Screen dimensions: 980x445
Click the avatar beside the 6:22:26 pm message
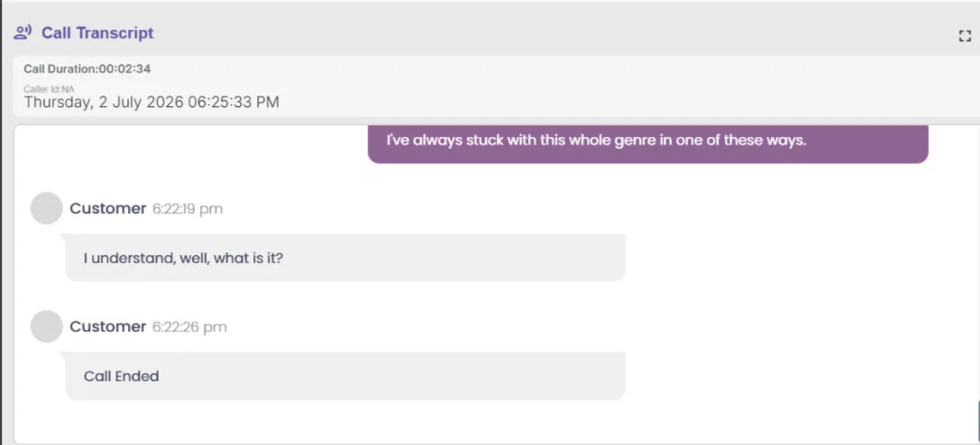tap(46, 326)
